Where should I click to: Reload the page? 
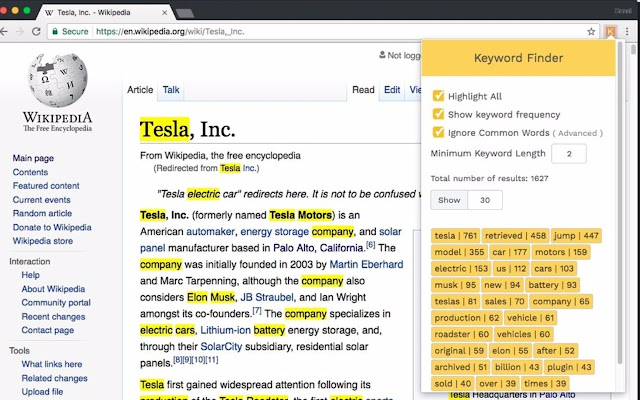point(36,31)
